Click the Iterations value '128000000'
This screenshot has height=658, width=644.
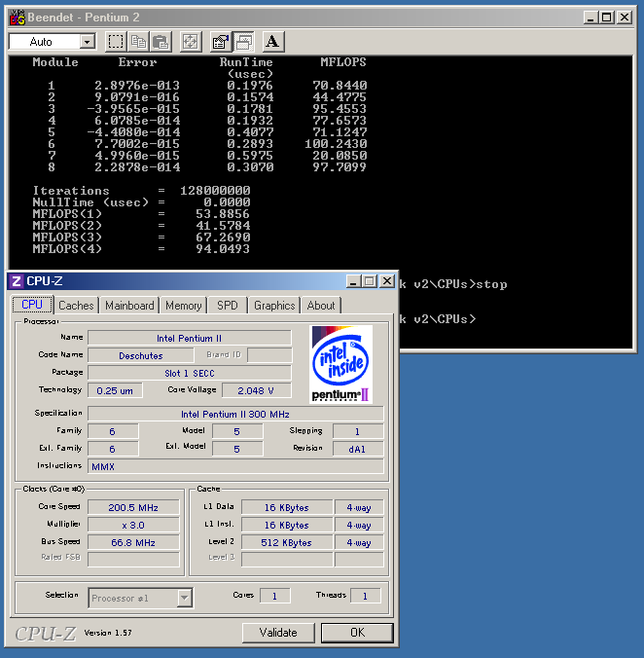(215, 191)
